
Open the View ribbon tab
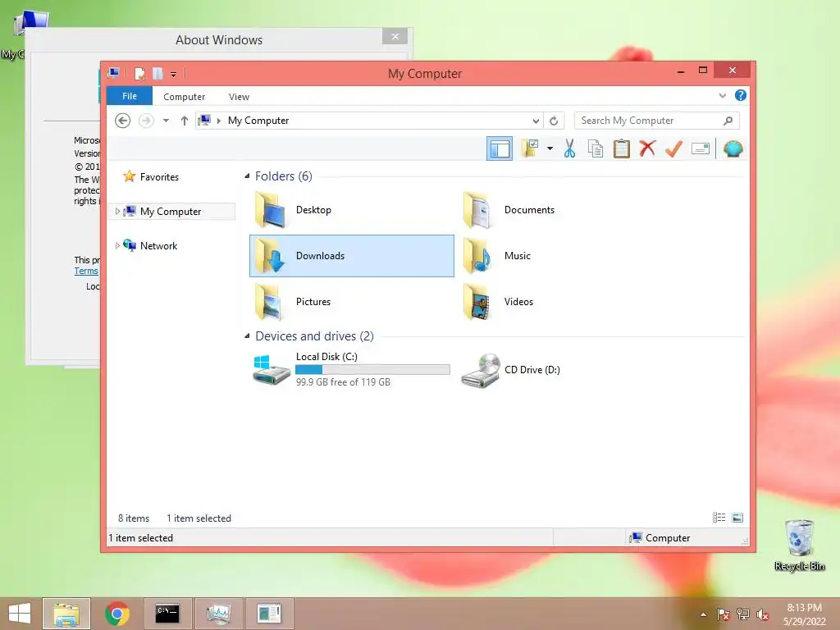coord(239,97)
